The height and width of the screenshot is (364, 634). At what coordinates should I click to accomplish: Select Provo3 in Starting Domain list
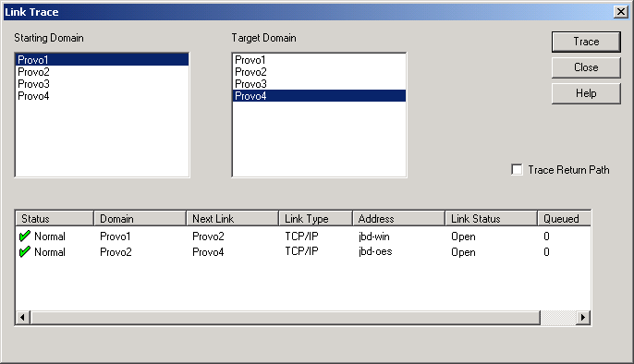(102, 84)
